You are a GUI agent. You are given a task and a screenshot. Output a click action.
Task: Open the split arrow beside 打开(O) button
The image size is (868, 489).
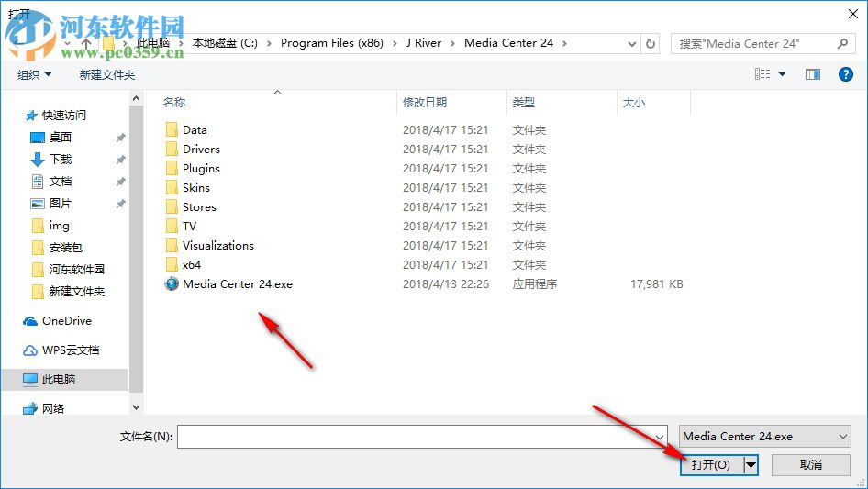pos(751,464)
